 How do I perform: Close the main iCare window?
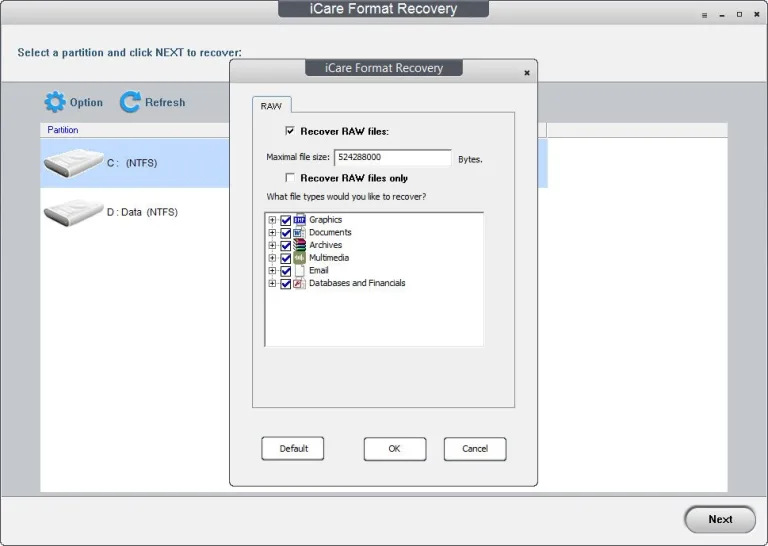coord(757,15)
